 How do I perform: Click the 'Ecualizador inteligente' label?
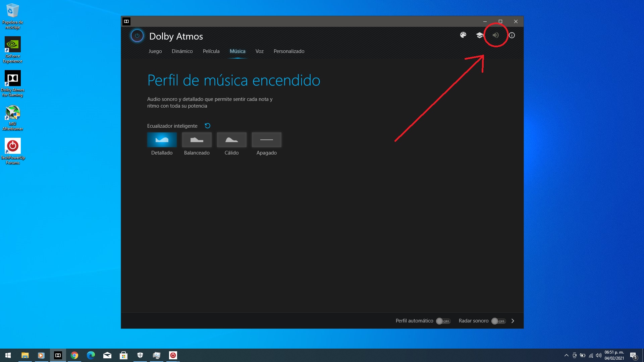(x=172, y=126)
